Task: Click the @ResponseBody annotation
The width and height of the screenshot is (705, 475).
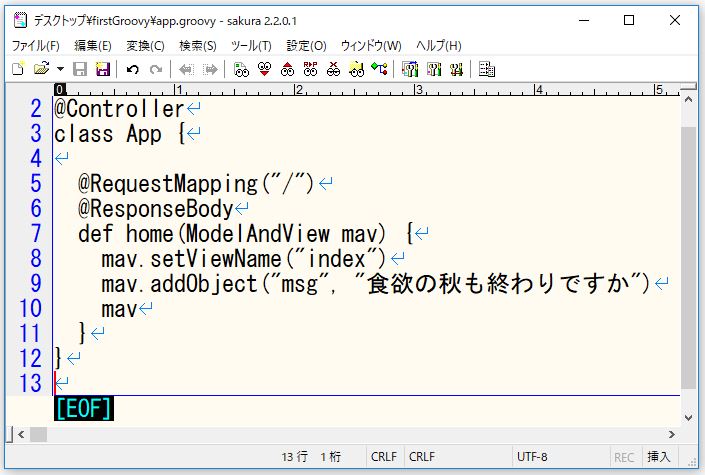Action: click(156, 209)
